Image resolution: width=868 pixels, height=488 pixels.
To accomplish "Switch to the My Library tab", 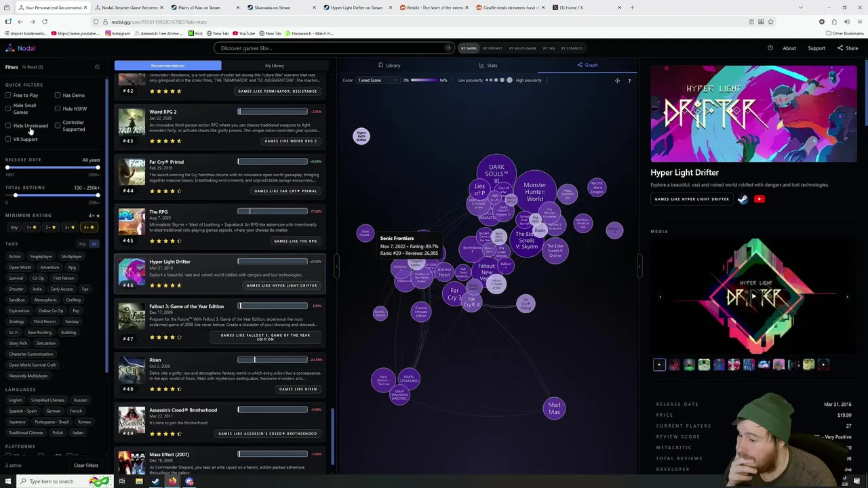I will [x=275, y=66].
